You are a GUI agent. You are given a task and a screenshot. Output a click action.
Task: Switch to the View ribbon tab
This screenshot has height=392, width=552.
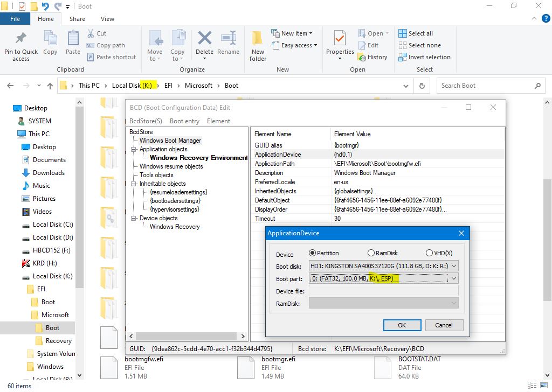(107, 19)
